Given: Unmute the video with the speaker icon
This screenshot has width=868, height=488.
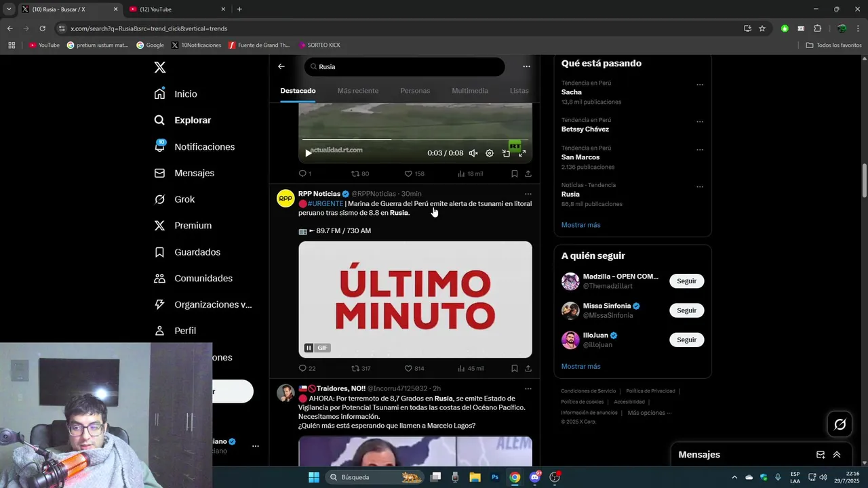Looking at the screenshot, I should pyautogui.click(x=473, y=153).
